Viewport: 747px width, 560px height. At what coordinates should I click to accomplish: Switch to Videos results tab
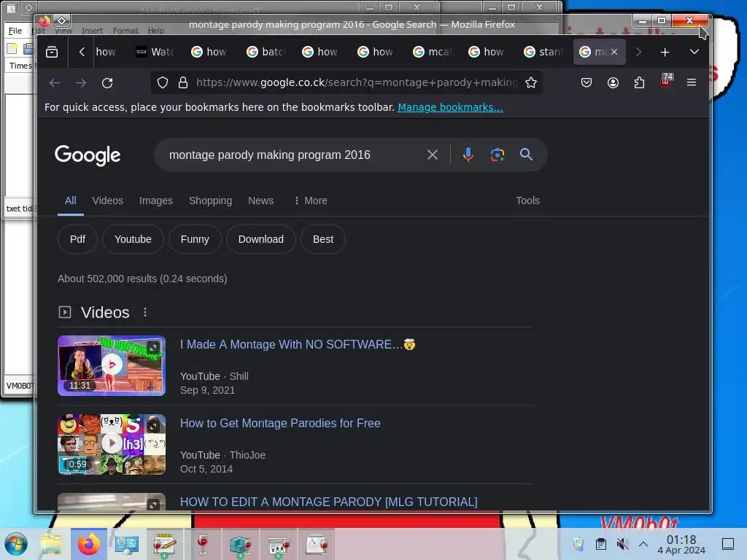[108, 201]
